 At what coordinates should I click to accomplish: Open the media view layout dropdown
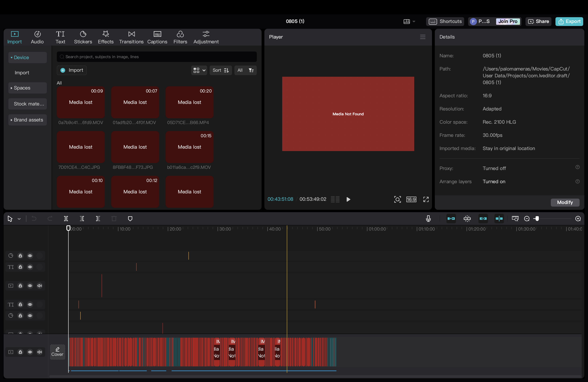[199, 70]
